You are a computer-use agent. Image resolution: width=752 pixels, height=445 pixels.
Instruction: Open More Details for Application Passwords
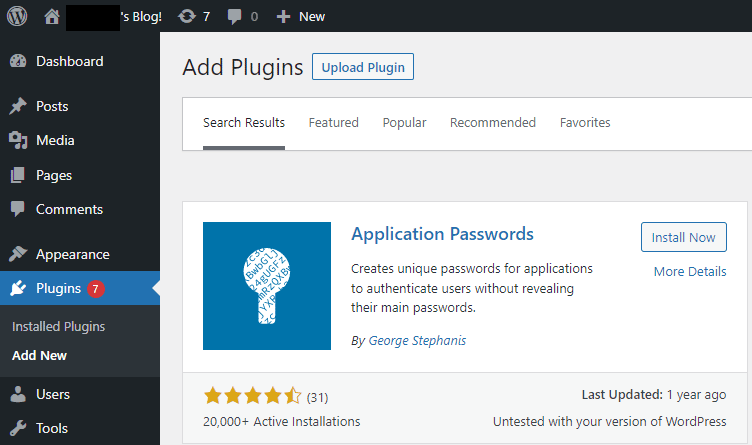(x=689, y=272)
